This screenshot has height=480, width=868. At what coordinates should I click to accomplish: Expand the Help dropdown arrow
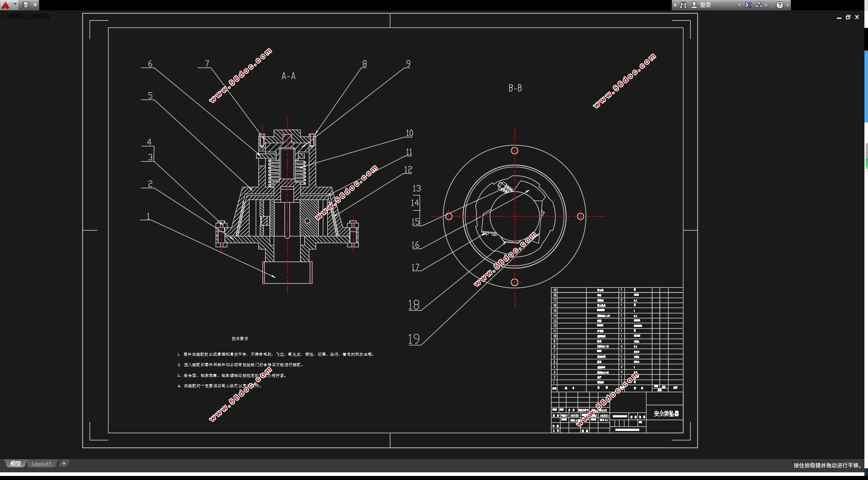pyautogui.click(x=787, y=5)
